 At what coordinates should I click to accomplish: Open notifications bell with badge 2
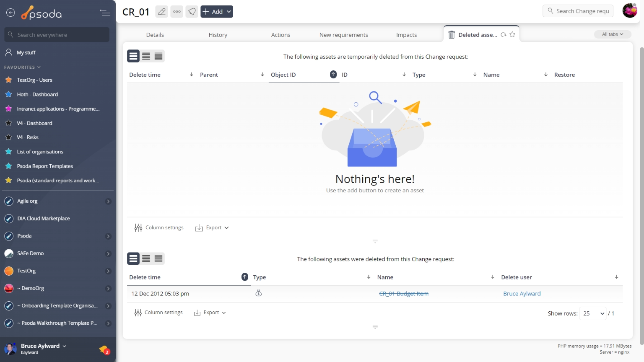coord(104,349)
